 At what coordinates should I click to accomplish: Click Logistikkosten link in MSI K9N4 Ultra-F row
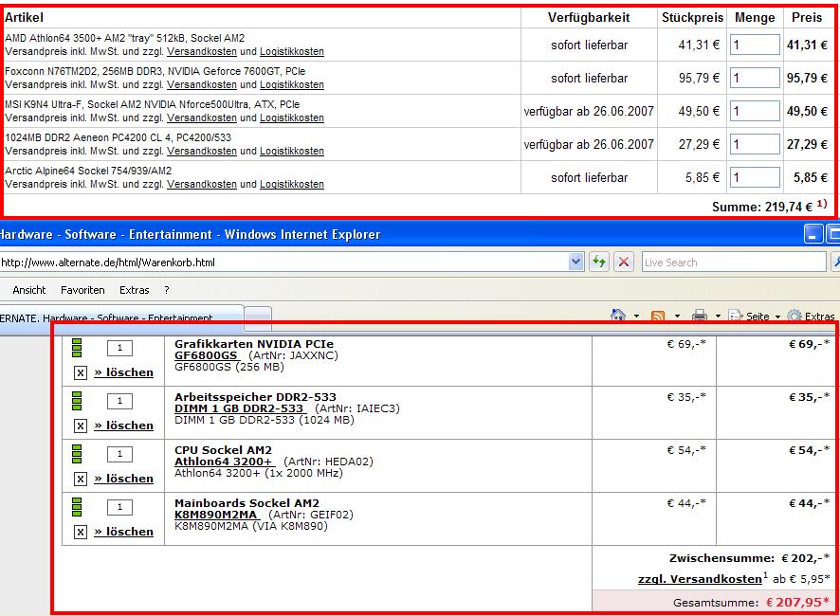292,118
